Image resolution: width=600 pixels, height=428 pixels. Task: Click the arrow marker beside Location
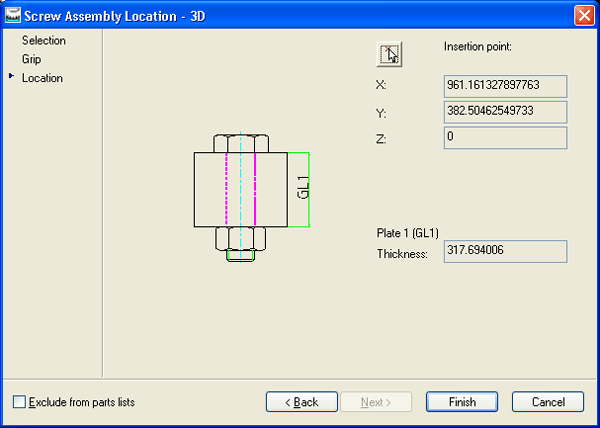11,77
